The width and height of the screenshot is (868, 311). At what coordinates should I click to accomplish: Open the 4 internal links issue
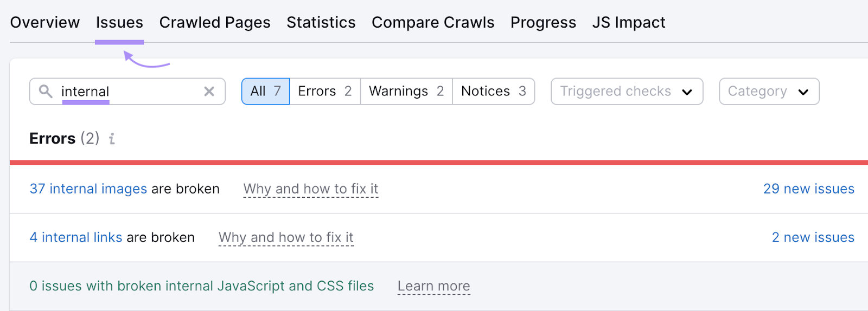pyautogui.click(x=75, y=237)
